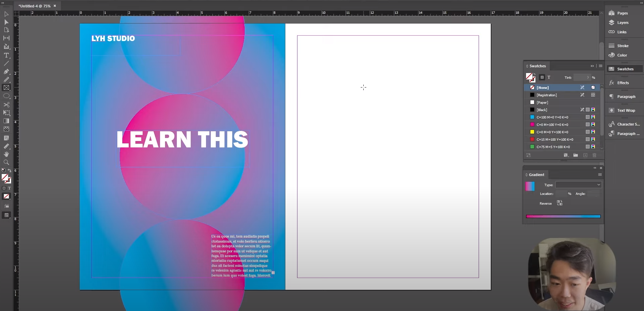Select the Direct Selection tool
The height and width of the screenshot is (311, 644).
pos(6,22)
